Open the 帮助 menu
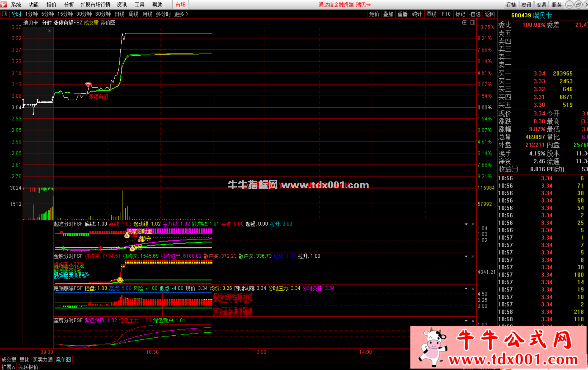The height and width of the screenshot is (370, 588). 157,5
